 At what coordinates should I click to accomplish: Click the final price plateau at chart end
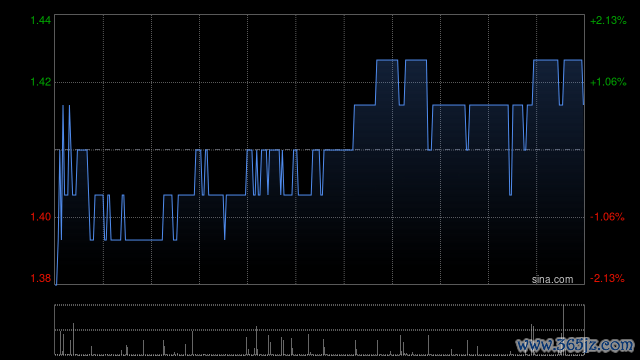pos(573,60)
